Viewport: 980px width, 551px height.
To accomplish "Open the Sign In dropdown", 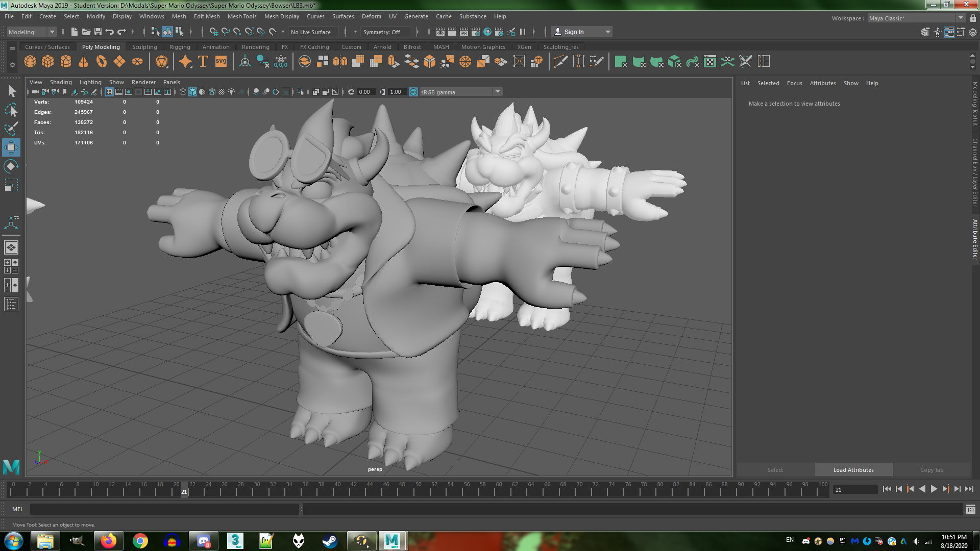I will 582,32.
